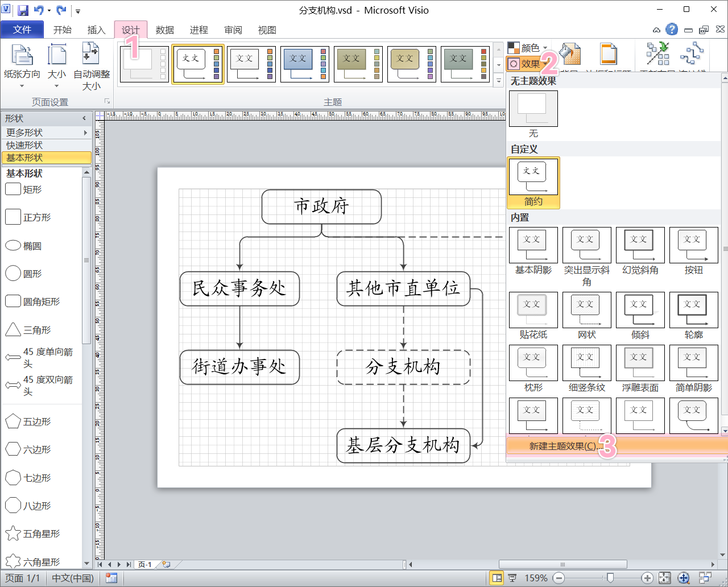Click the background paint bucket icon
Screen dimensions: 728x587
569,55
